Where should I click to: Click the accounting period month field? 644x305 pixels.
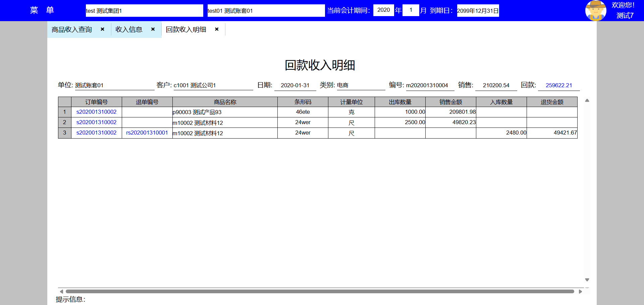click(x=411, y=10)
